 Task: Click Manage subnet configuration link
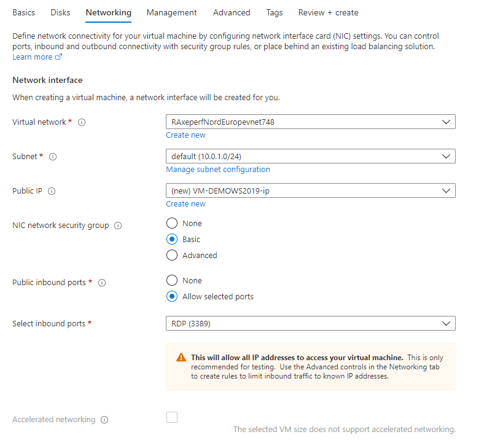point(217,170)
